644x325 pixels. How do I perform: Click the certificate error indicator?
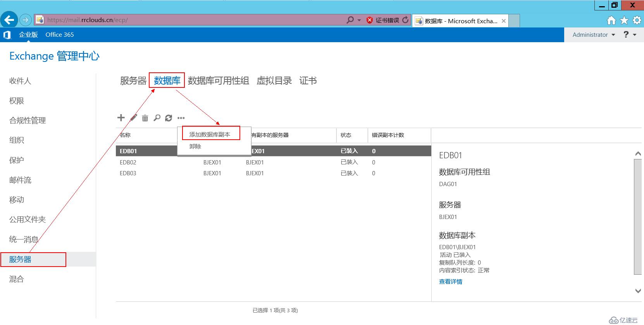point(383,20)
